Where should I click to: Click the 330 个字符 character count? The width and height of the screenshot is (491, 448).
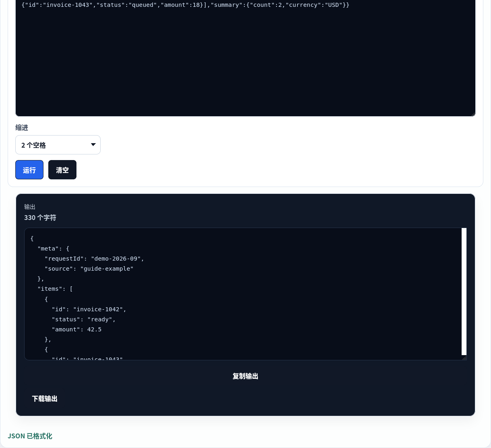(x=40, y=218)
